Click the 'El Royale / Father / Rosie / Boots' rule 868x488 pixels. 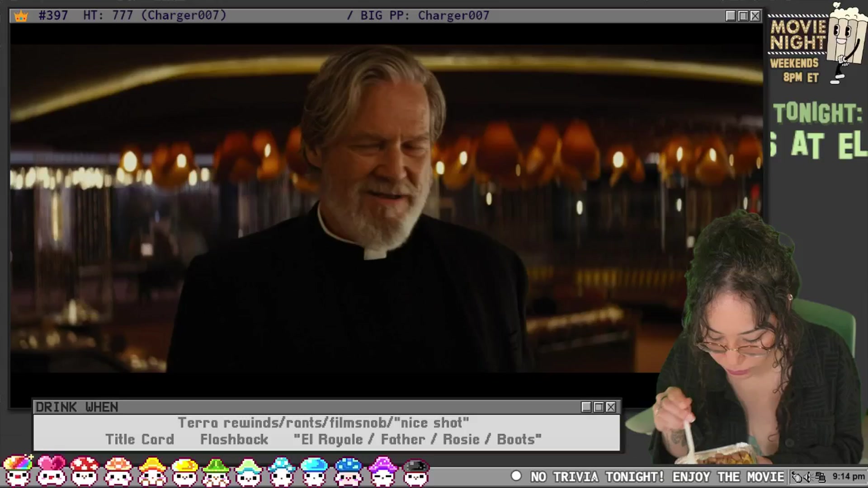[x=417, y=440]
